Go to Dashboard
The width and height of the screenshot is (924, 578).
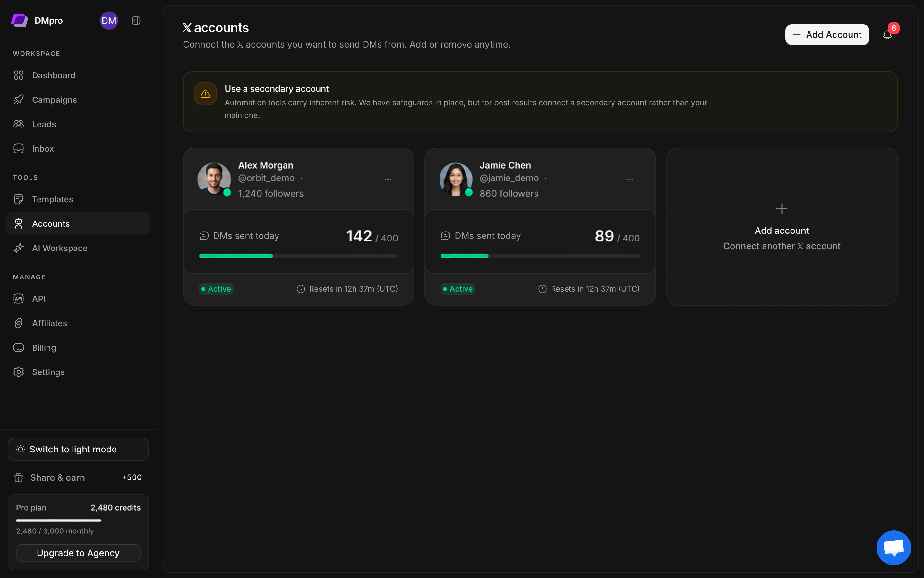tap(78, 75)
